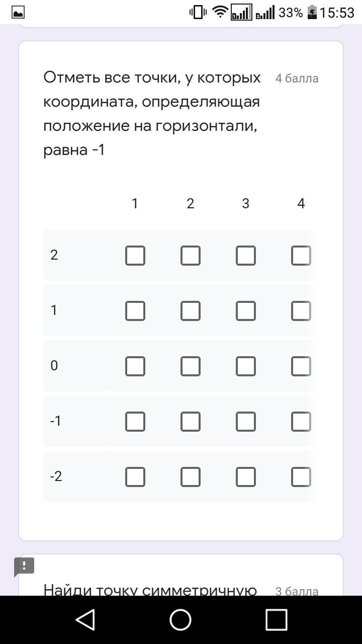
Task: Tap the Android back navigation button
Action: coord(85,619)
